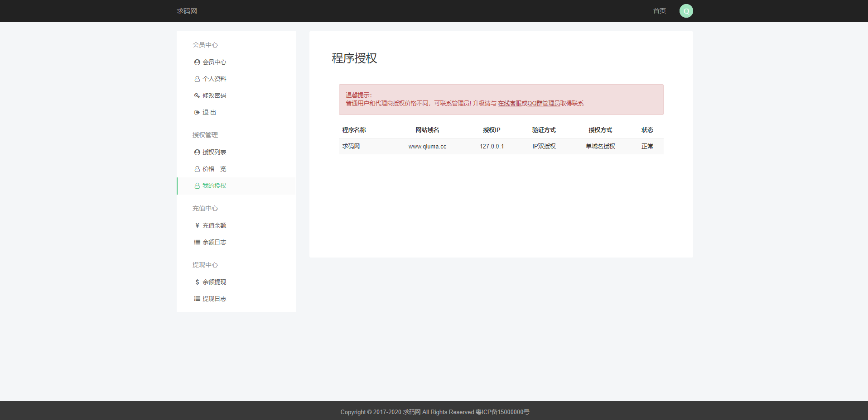Open the 在线客服 link in the notice
Image resolution: width=868 pixels, height=420 pixels.
(x=509, y=103)
